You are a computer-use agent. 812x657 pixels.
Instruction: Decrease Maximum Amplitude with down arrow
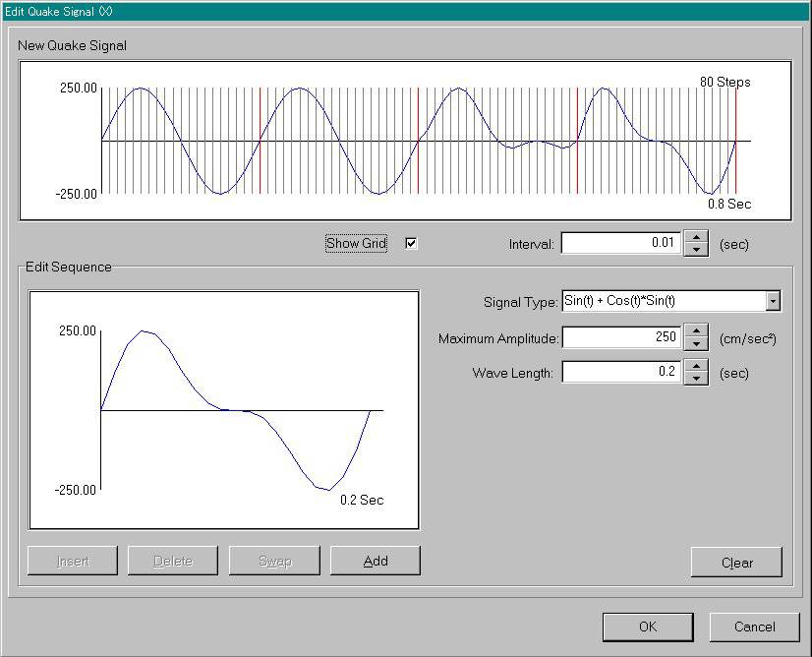point(696,344)
